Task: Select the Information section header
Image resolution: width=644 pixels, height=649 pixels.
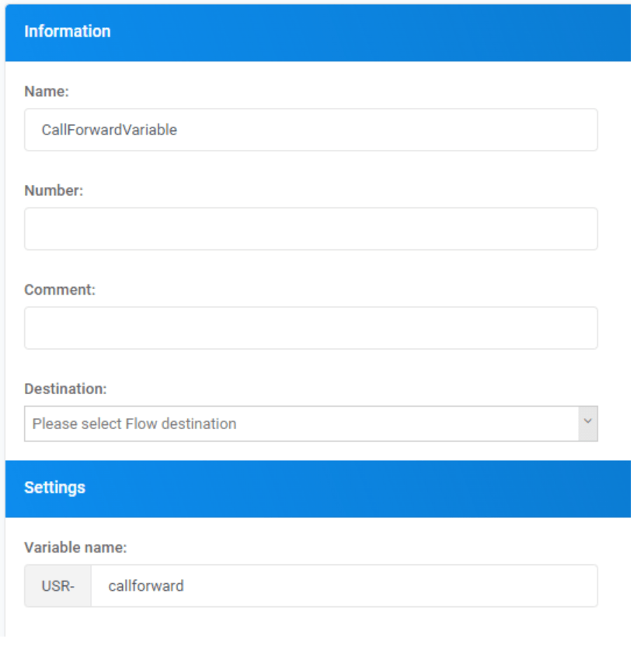Action: [317, 32]
